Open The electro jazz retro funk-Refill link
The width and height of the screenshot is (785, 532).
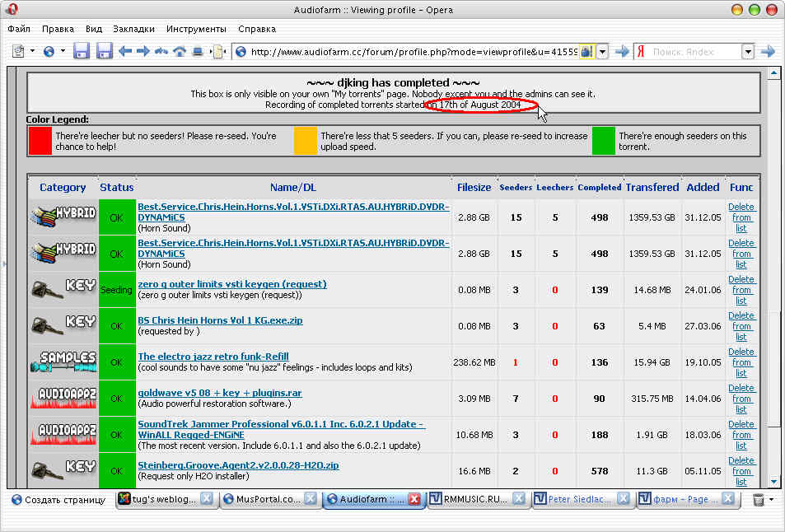[213, 357]
